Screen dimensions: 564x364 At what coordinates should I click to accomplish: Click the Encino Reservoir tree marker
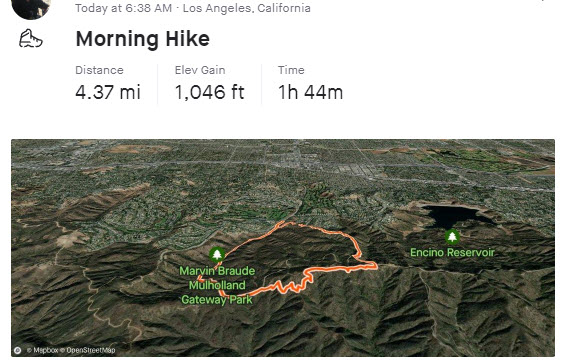point(452,237)
